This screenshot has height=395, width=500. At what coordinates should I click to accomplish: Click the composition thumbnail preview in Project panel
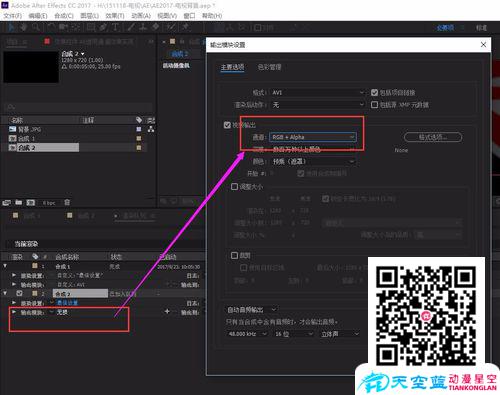(31, 66)
